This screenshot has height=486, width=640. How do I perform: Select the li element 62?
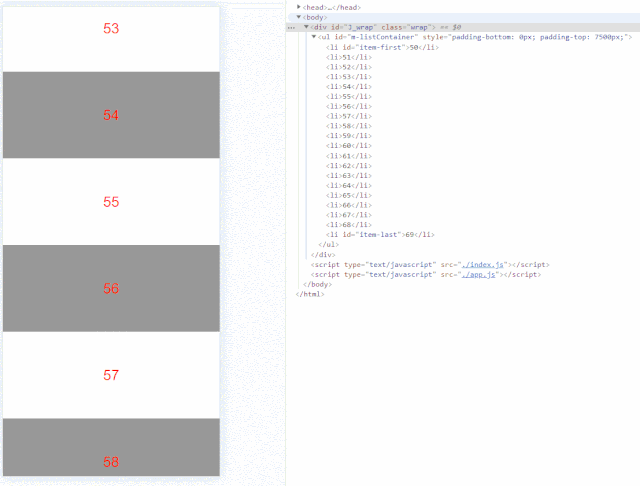[x=349, y=165]
